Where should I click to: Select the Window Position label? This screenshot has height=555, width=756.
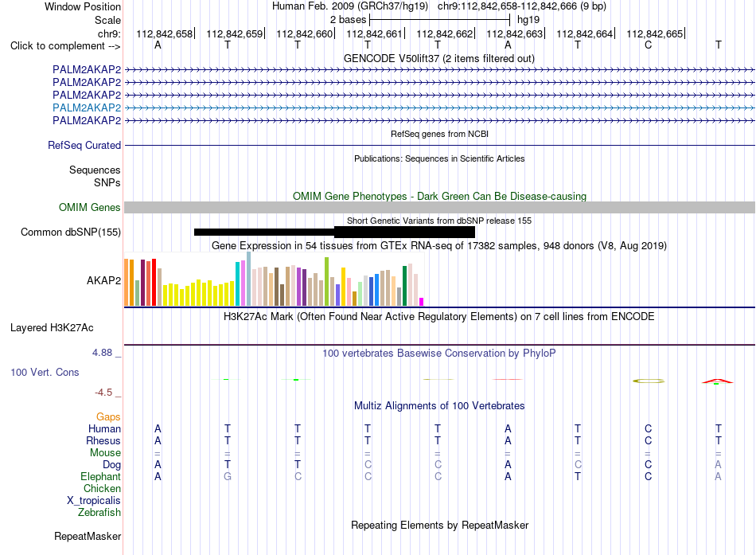[x=83, y=6]
